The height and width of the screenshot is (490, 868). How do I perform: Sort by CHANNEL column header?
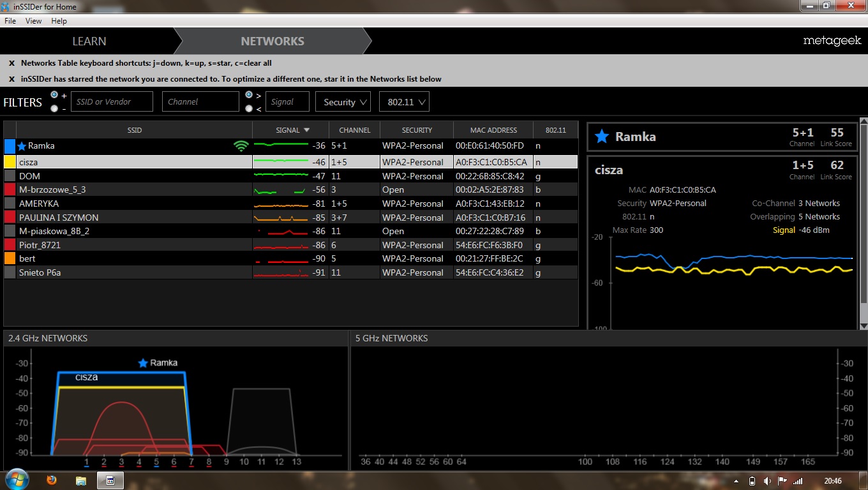[x=355, y=130]
